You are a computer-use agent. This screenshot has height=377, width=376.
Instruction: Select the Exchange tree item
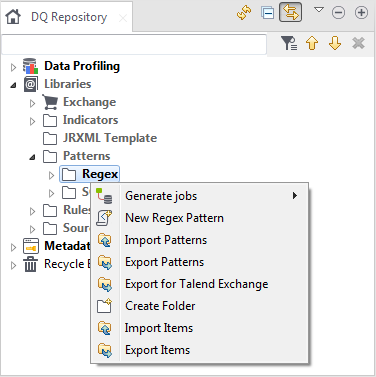pos(89,102)
